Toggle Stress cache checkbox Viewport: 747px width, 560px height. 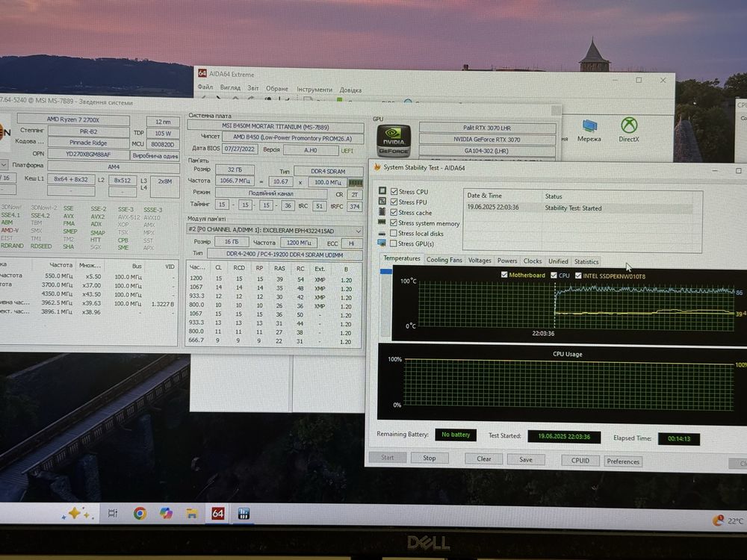click(394, 212)
